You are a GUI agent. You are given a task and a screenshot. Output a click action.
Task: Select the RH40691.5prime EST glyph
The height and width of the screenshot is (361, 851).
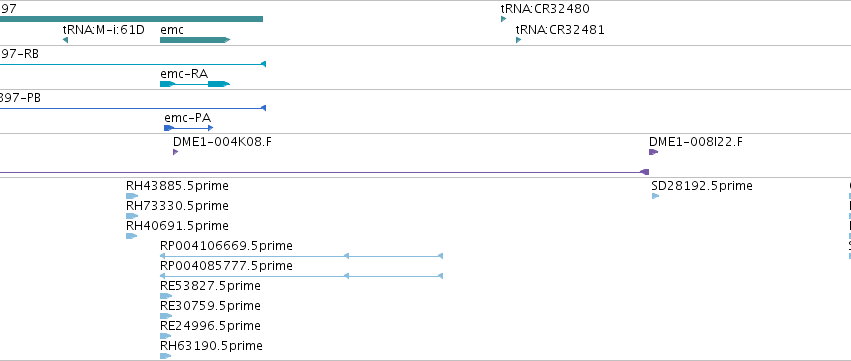point(131,236)
